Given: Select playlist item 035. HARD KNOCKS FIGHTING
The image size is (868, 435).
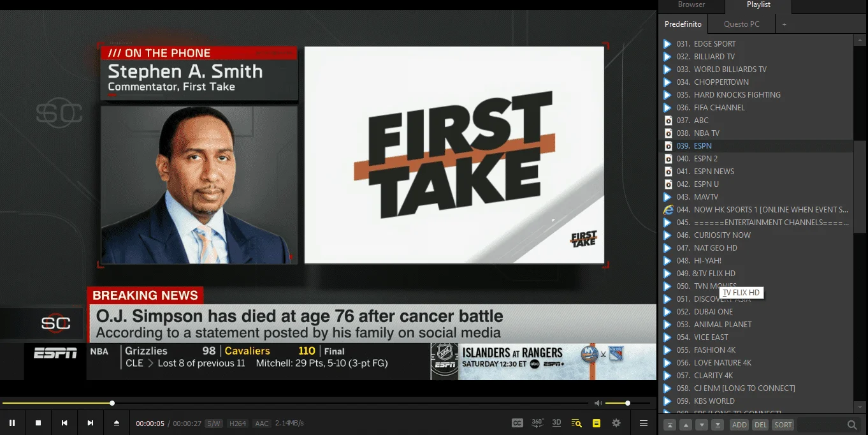Looking at the screenshot, I should 756,95.
